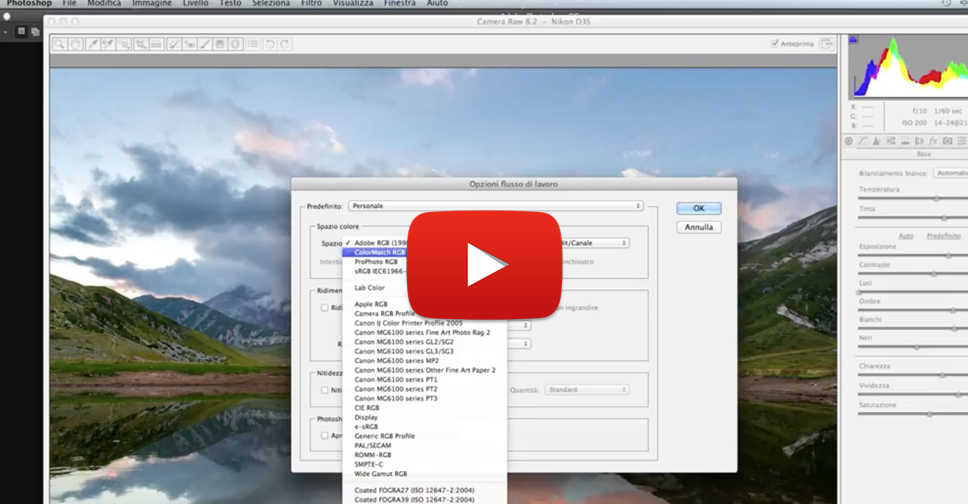Open the Basic (Base) panel tab icon

[x=849, y=141]
